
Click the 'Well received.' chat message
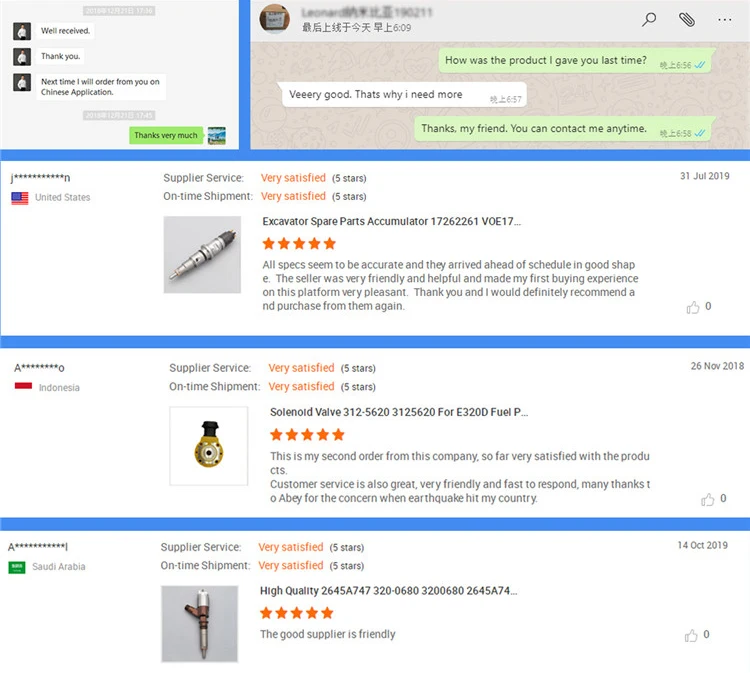(x=66, y=31)
